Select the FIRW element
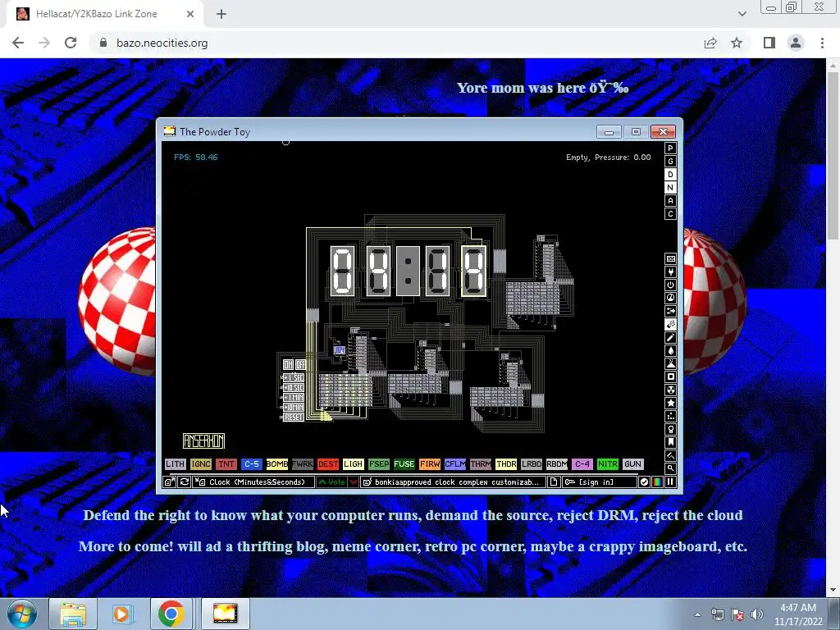840x630 pixels. [430, 464]
